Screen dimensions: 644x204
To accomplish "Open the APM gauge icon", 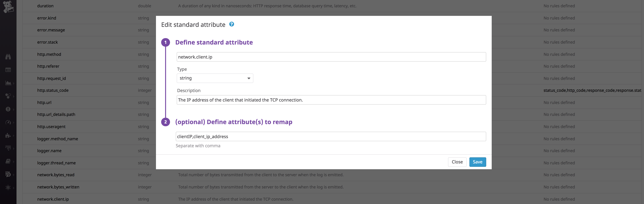I will click(8, 122).
